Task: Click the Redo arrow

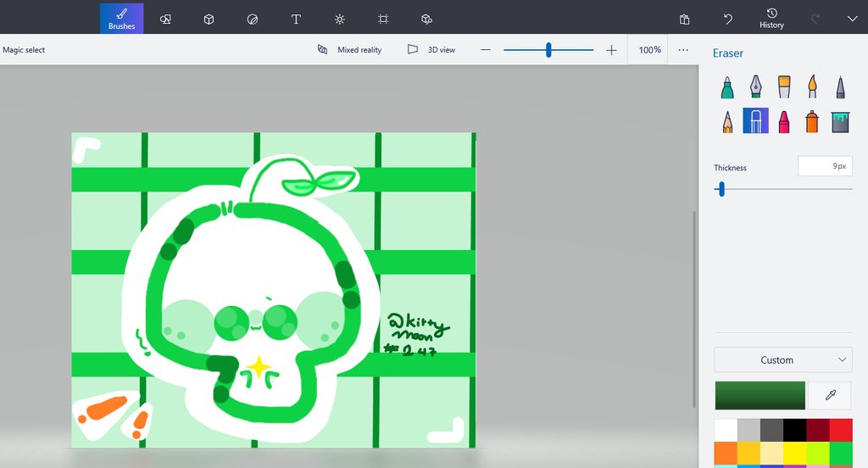Action: coord(815,19)
